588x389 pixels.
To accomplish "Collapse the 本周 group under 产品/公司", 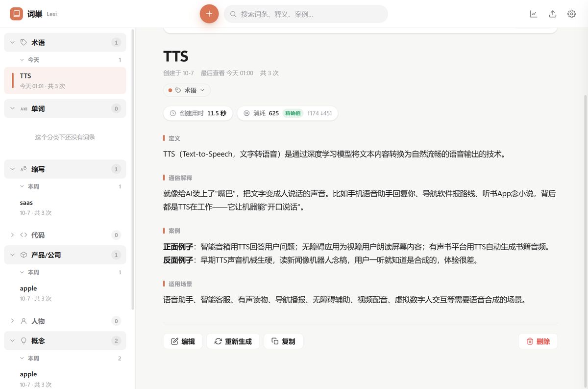I will click(x=22, y=272).
